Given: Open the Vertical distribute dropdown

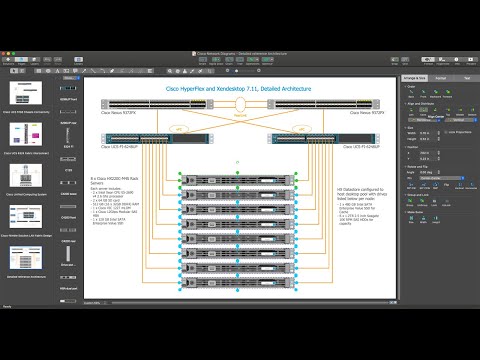Looking at the screenshot, I should (x=461, y=120).
